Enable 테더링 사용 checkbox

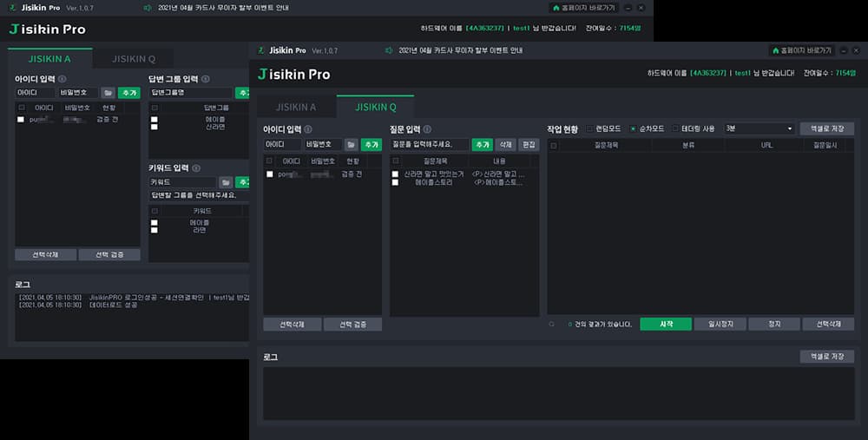point(675,129)
